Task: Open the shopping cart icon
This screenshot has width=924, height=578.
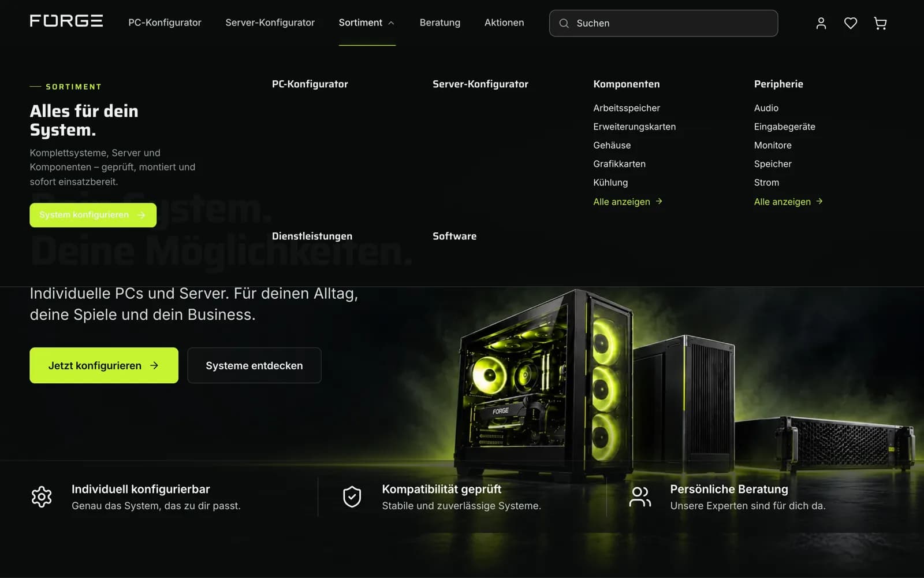Action: tap(880, 23)
